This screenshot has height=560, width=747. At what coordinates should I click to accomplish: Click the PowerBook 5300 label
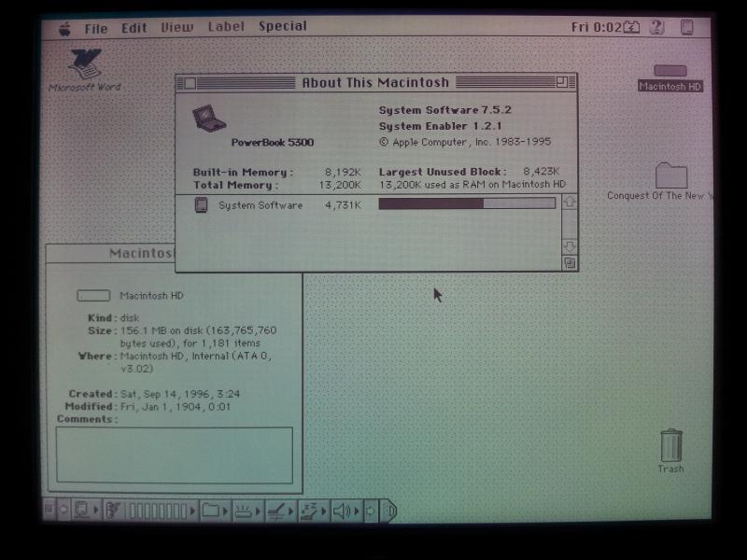pos(273,143)
